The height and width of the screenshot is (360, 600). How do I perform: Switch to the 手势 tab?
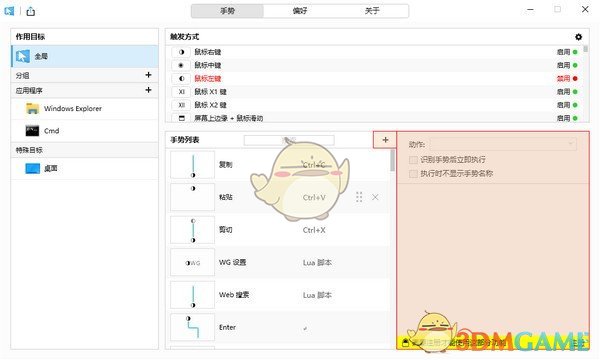pos(227,11)
